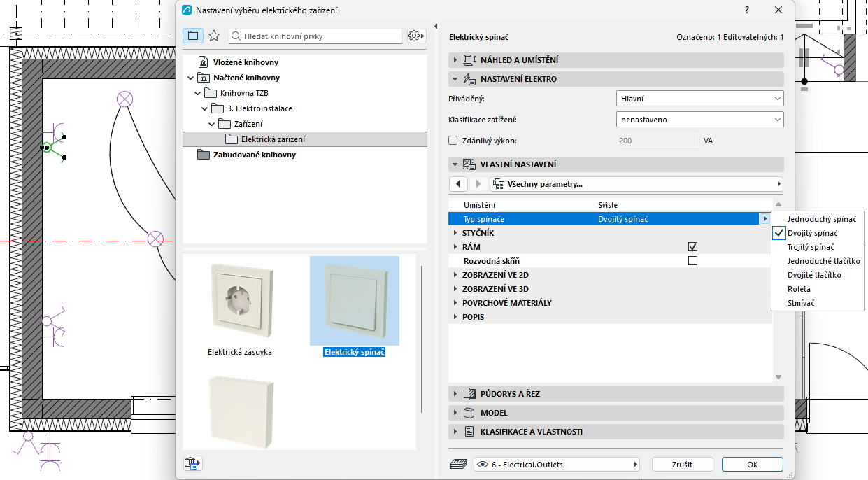Pick Roleta in the switch type menu
Image resolution: width=868 pixels, height=480 pixels.
pos(799,289)
